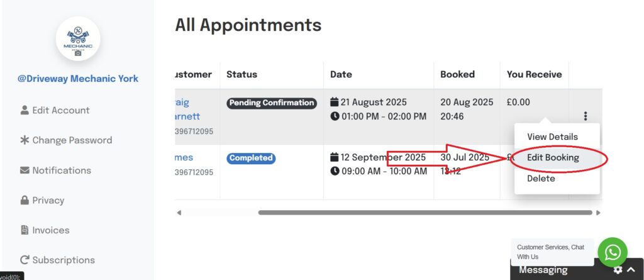
Task: Click the @Driveway Mechanic York profile link
Action: (x=78, y=79)
